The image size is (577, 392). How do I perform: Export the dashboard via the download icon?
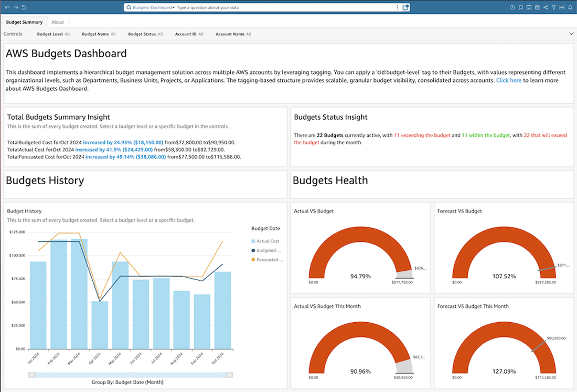tap(529, 7)
